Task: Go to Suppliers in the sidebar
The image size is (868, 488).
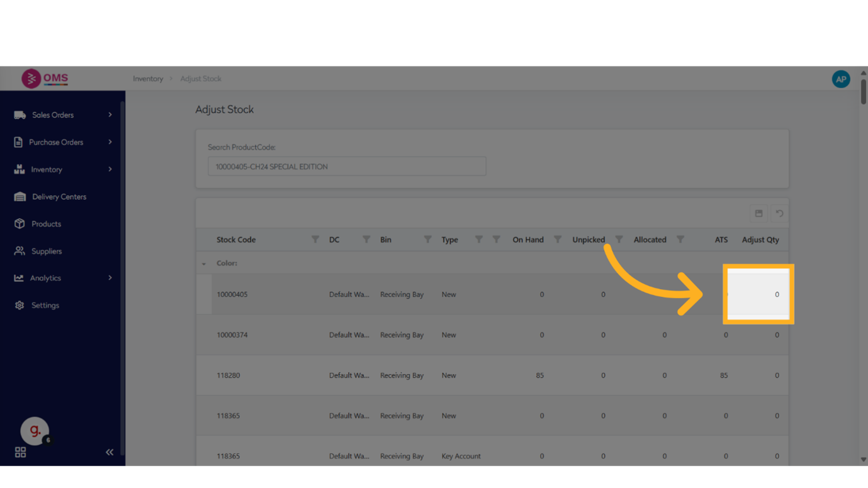Action: pyautogui.click(x=47, y=251)
